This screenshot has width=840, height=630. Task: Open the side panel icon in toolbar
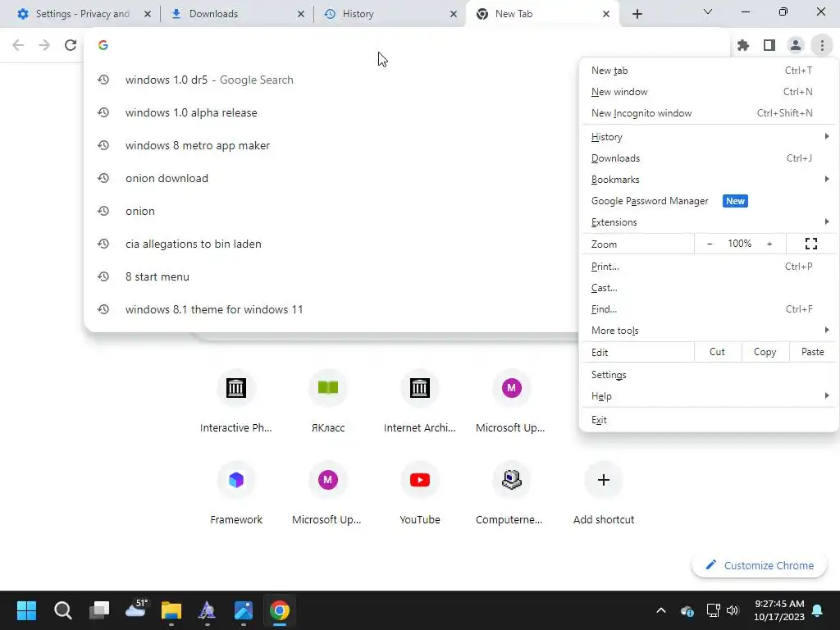[769, 46]
